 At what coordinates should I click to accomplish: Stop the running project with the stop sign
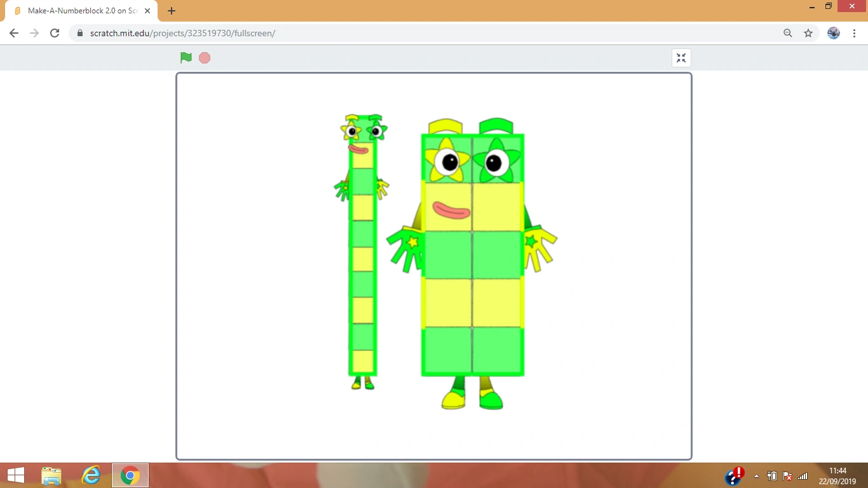pyautogui.click(x=204, y=57)
